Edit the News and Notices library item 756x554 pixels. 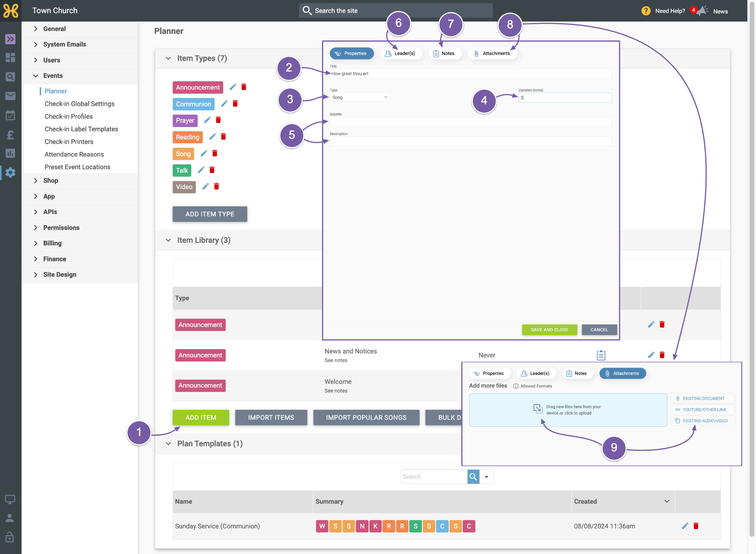(651, 355)
